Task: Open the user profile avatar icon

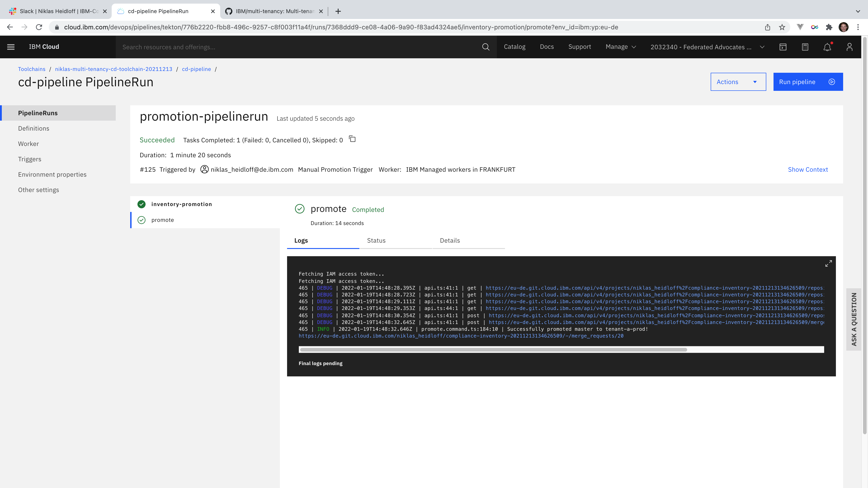Action: 849,47
